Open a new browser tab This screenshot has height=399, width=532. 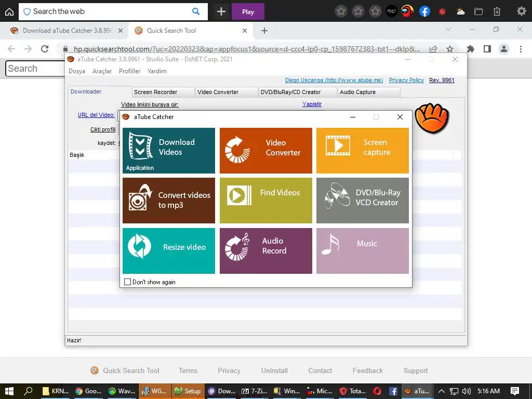(x=264, y=31)
